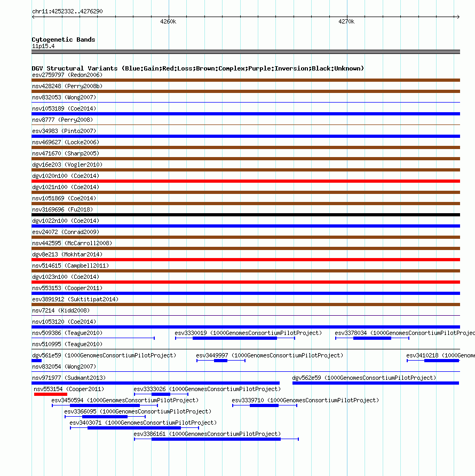Click the chr11:4252332..4276290 region label
This screenshot has width=475, height=476.
[x=67, y=11]
